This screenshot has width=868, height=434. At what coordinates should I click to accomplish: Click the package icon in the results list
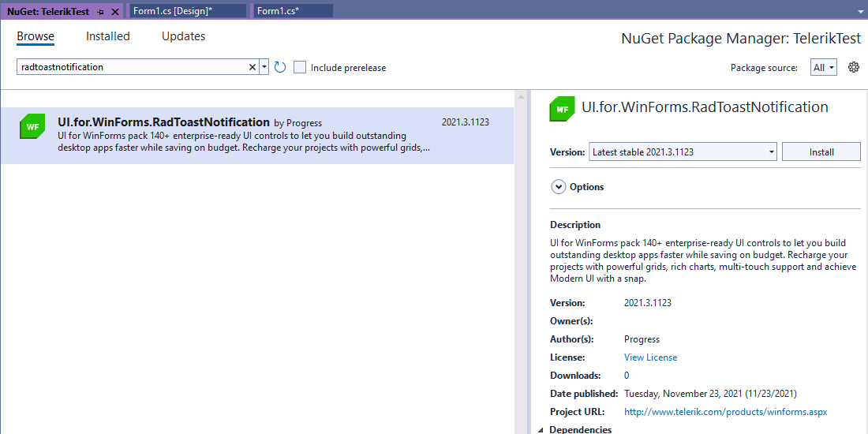point(32,126)
